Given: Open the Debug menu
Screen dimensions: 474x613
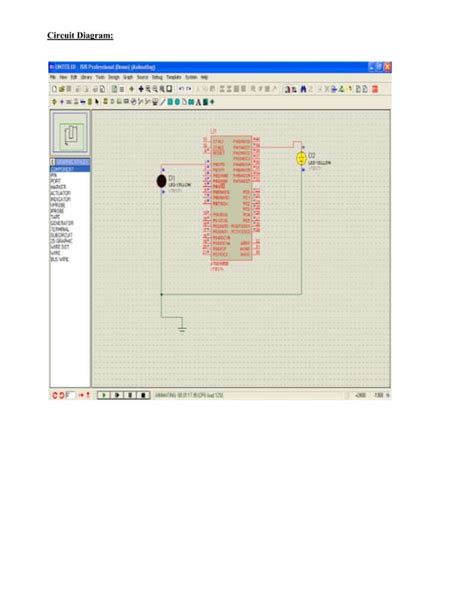Looking at the screenshot, I should [157, 77].
